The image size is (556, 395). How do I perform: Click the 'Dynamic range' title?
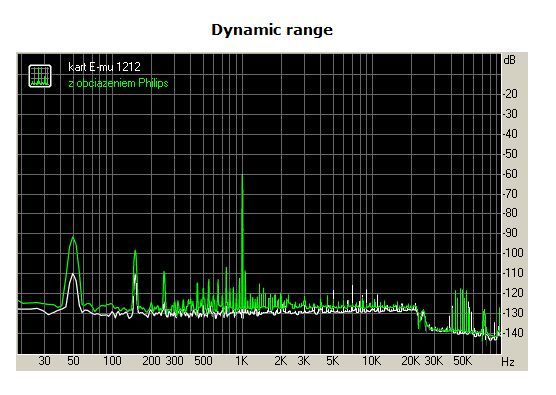pyautogui.click(x=272, y=30)
